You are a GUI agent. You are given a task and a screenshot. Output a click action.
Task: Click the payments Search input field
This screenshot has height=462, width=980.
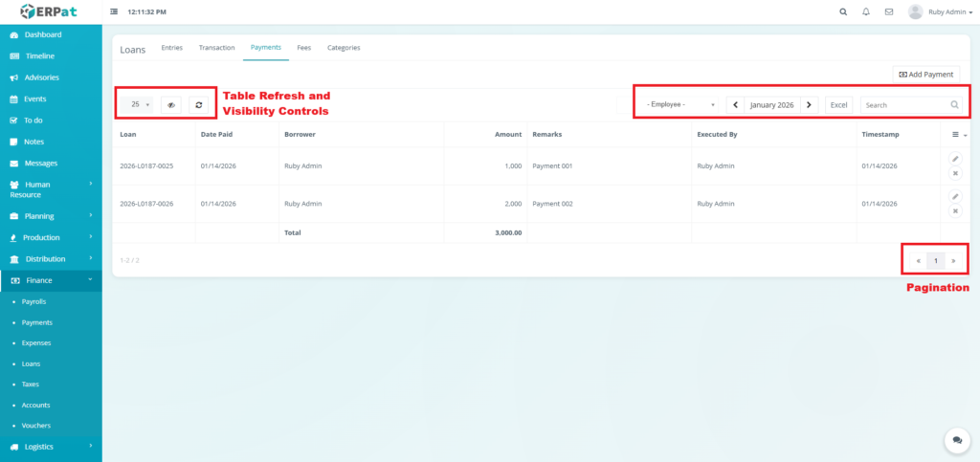coord(904,104)
